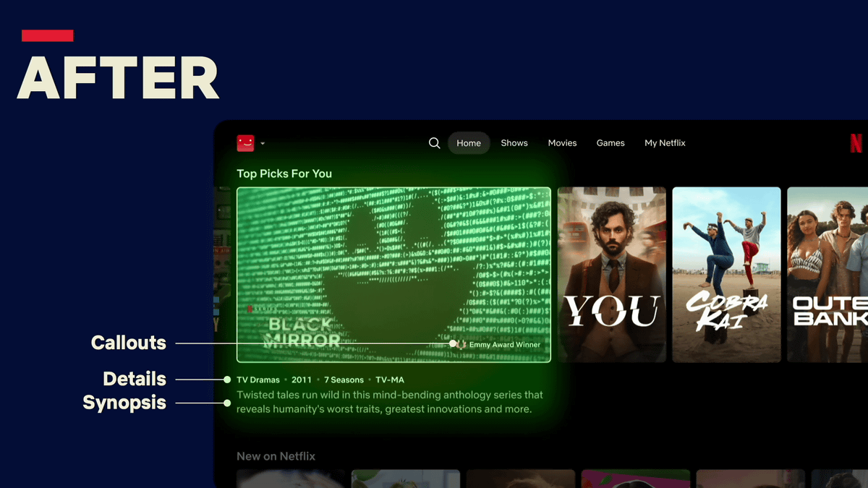The image size is (868, 488).
Task: Click the TV Dramas genre label
Action: point(258,380)
